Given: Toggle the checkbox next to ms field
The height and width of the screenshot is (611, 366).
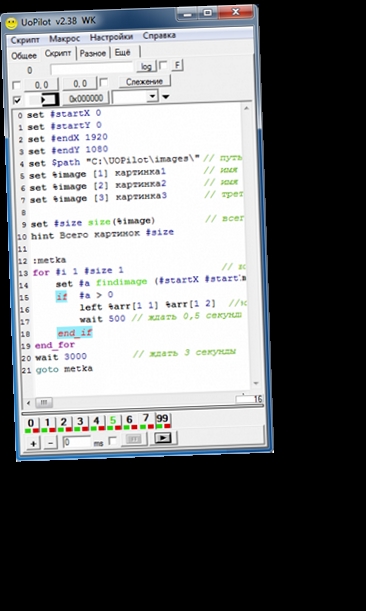Looking at the screenshot, I should (x=113, y=441).
